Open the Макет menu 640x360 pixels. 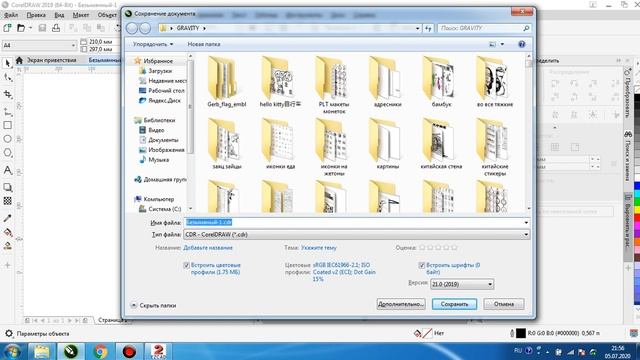click(81, 15)
